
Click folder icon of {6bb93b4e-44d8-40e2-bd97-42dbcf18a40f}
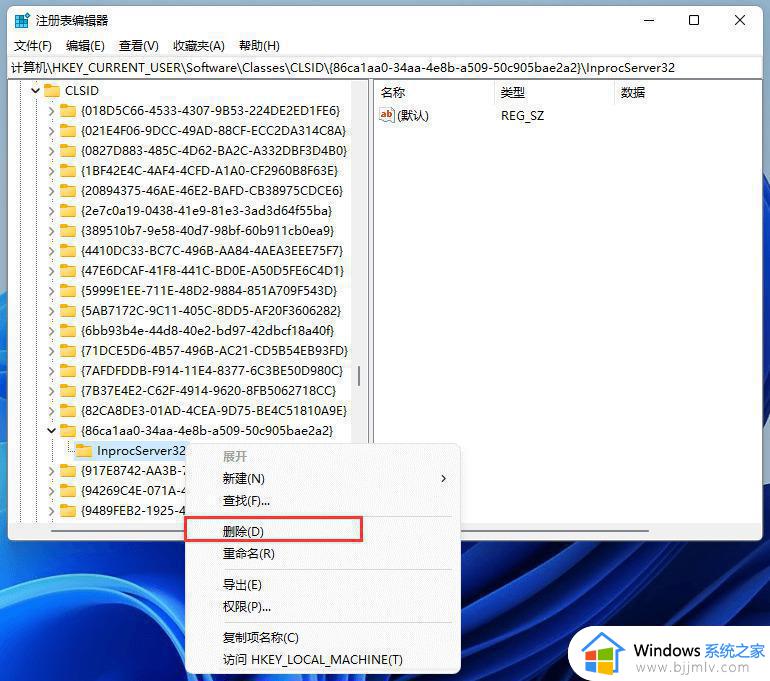(68, 330)
